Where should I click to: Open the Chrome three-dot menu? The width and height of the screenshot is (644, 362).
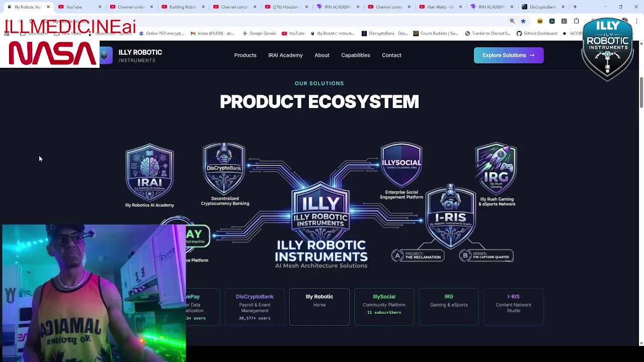point(636,21)
